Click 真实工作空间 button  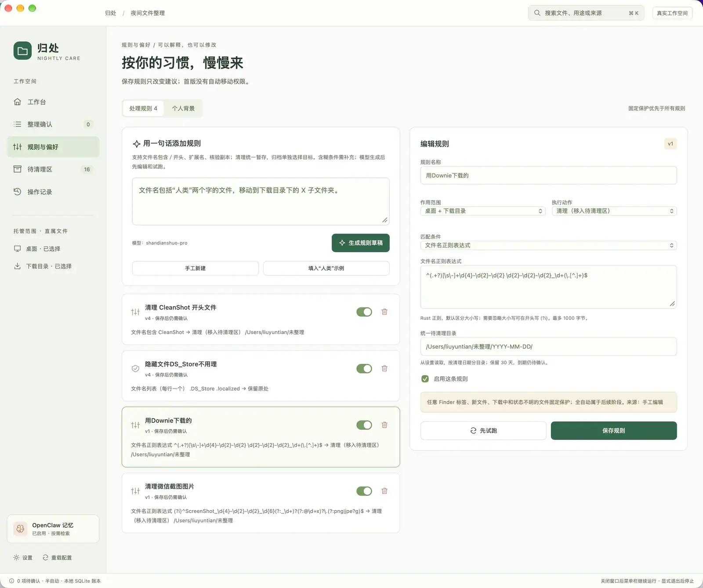(672, 13)
